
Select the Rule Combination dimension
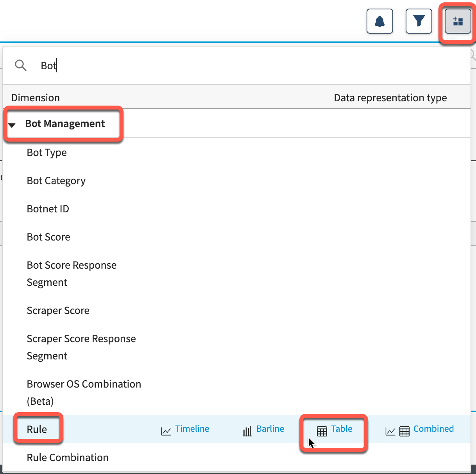[x=68, y=458]
